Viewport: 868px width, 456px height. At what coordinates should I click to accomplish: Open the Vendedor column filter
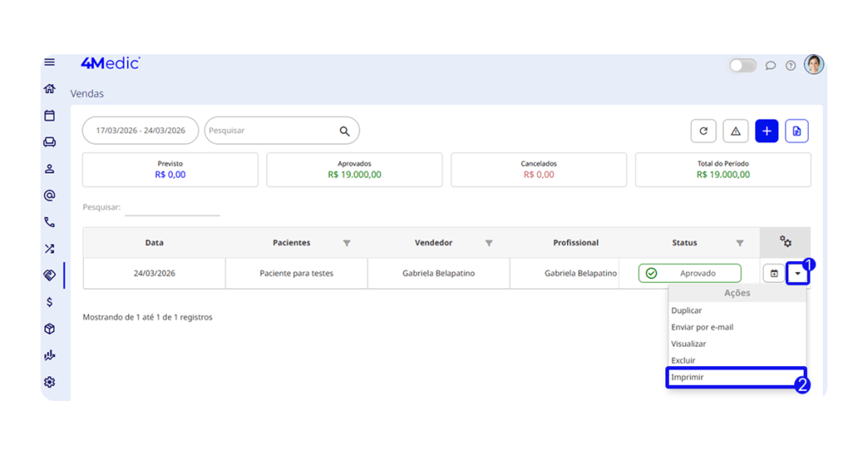(489, 243)
